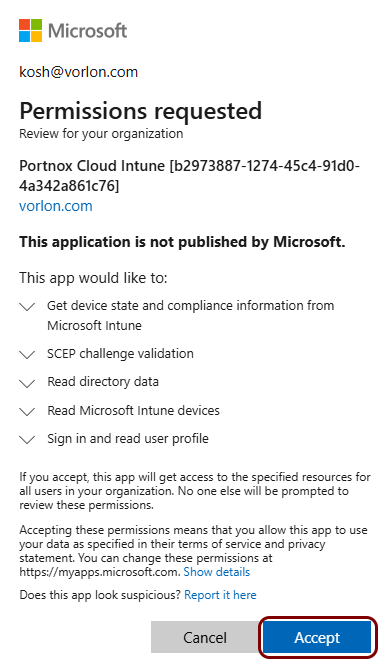The image size is (387, 672).
Task: Click the SCEP challenge validation label
Action: pos(120,354)
